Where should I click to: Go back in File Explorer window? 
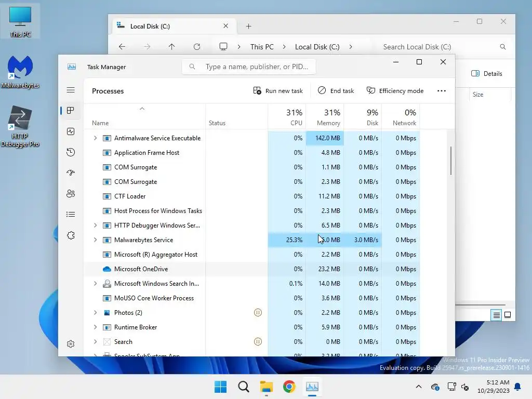[x=122, y=47]
